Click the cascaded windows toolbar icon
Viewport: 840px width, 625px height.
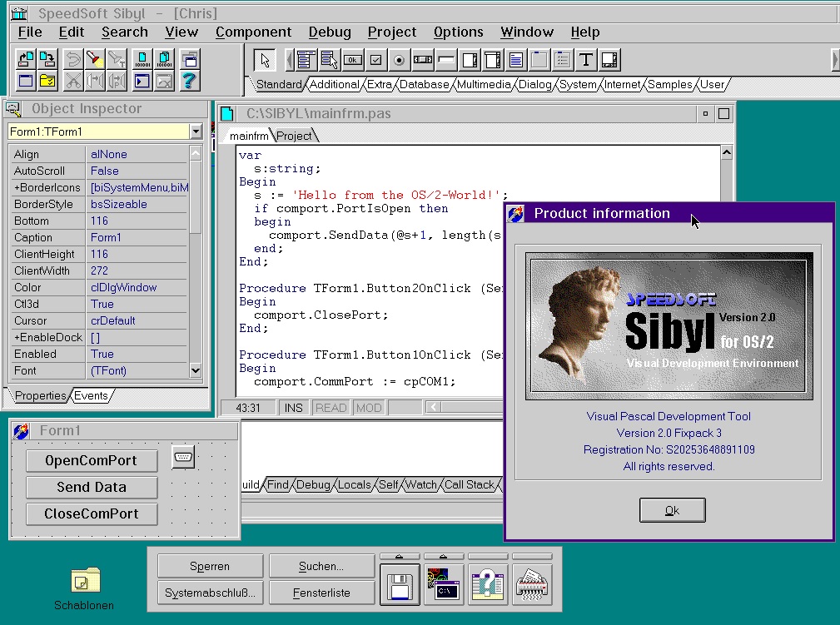point(190,59)
